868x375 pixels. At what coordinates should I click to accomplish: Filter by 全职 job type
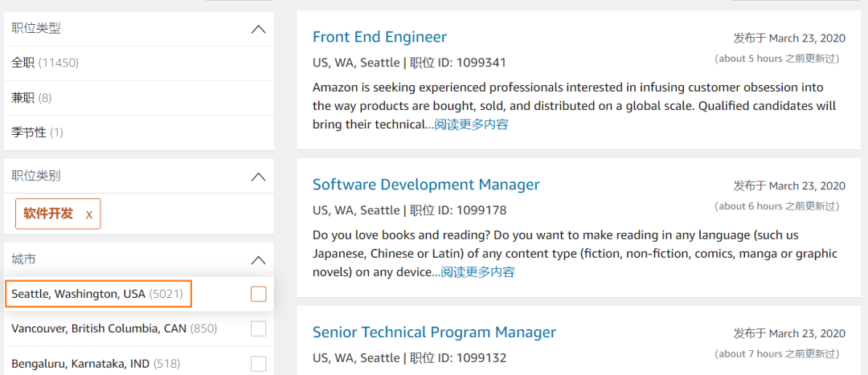click(45, 63)
